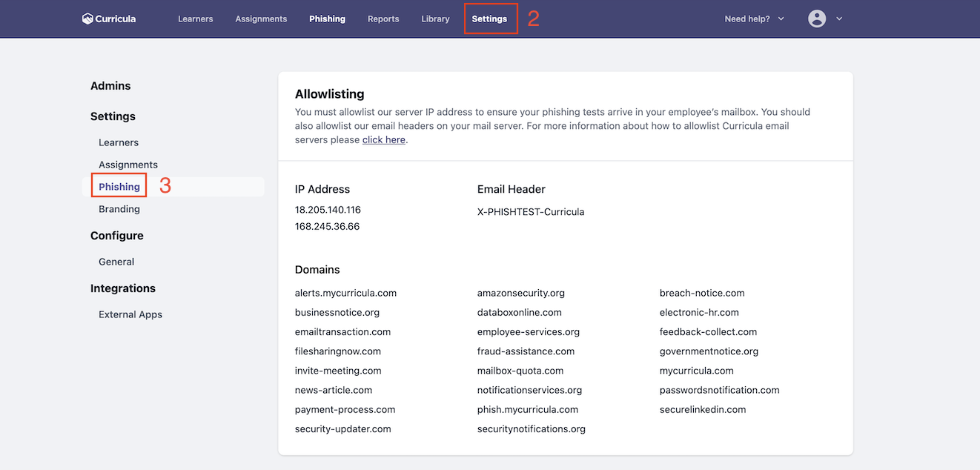Open External Apps under Integrations
The width and height of the screenshot is (980, 470).
click(x=130, y=314)
